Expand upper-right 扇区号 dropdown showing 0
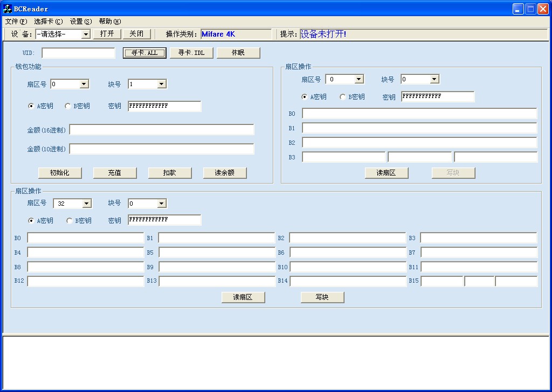 pyautogui.click(x=358, y=79)
